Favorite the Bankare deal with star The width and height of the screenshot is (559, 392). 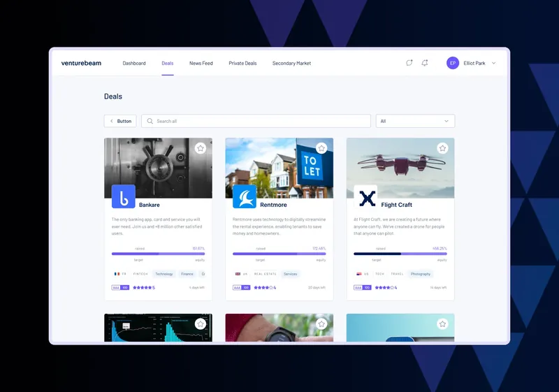point(201,148)
